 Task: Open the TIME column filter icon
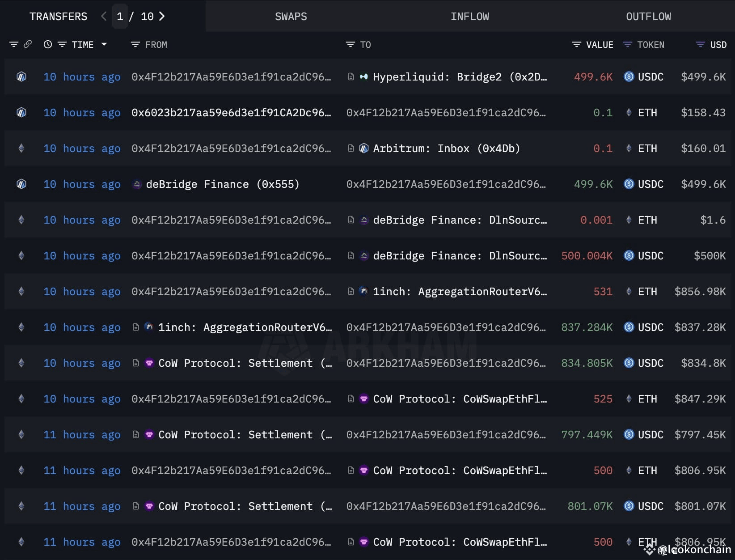point(62,44)
